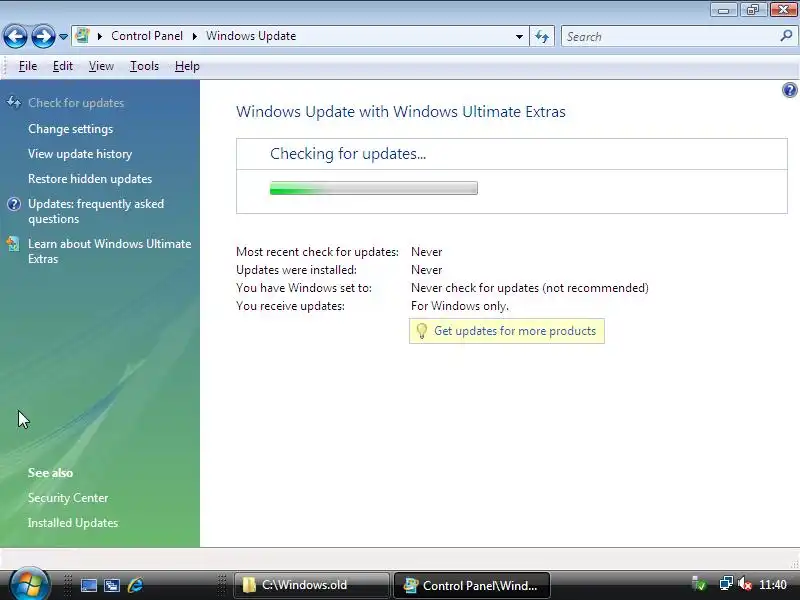Open Change settings
This screenshot has width=800, height=600.
pyautogui.click(x=70, y=129)
